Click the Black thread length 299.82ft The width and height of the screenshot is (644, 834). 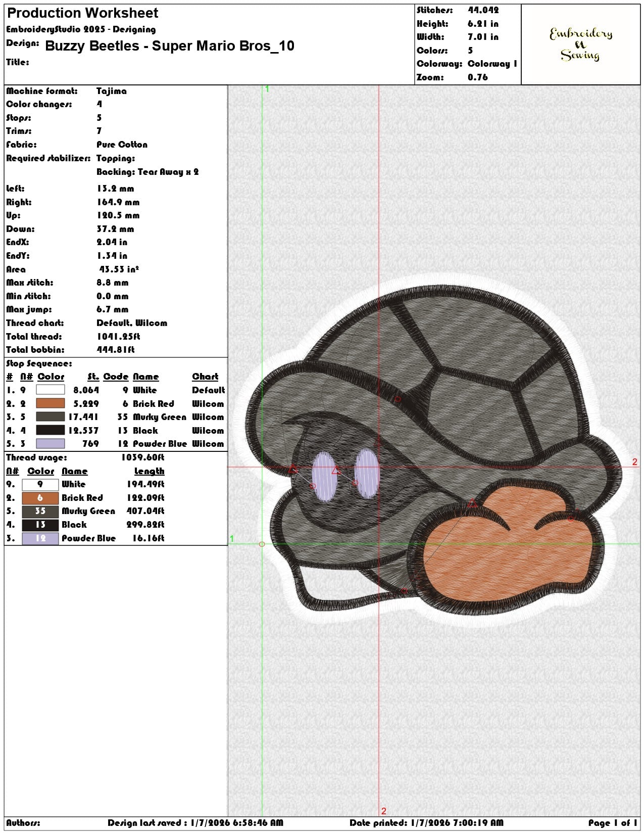click(145, 525)
